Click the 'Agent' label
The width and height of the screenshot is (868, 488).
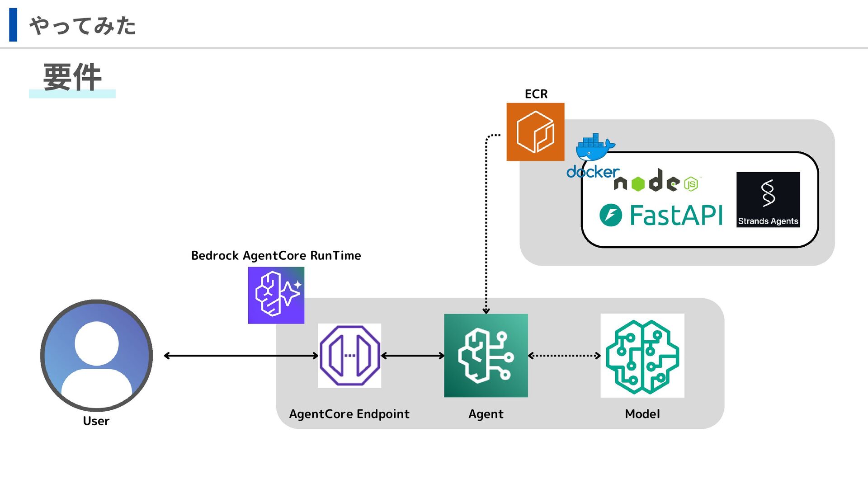click(x=486, y=414)
